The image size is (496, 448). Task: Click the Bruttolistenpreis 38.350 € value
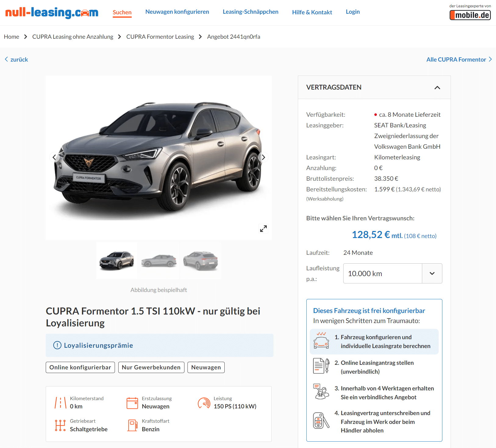[386, 179]
